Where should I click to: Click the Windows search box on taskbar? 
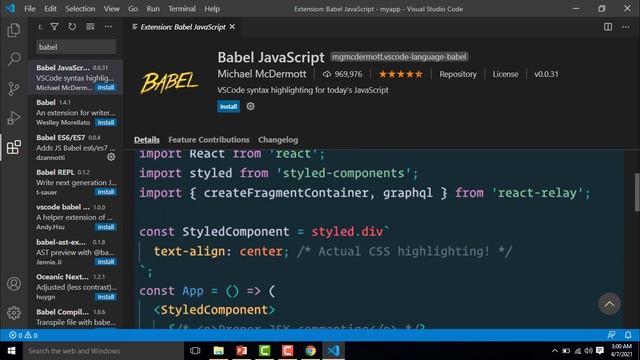pyautogui.click(x=103, y=351)
